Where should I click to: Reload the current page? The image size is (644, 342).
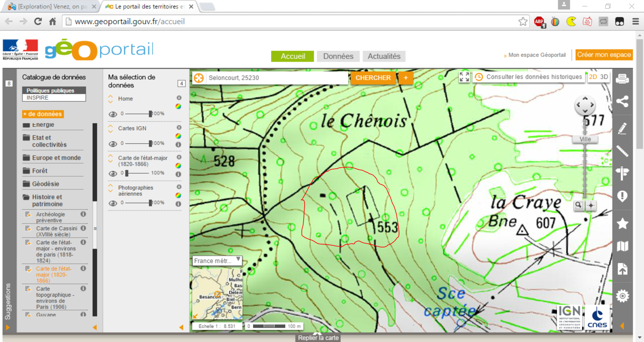38,21
